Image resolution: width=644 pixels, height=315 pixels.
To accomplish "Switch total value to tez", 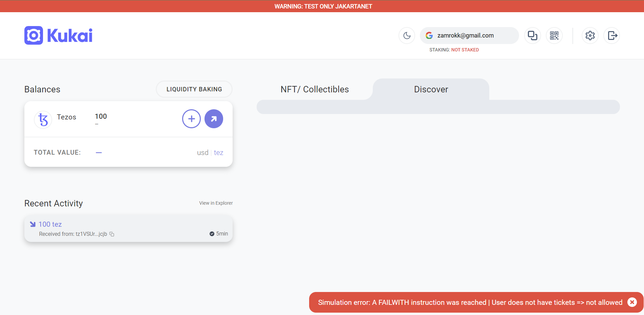I will 218,153.
